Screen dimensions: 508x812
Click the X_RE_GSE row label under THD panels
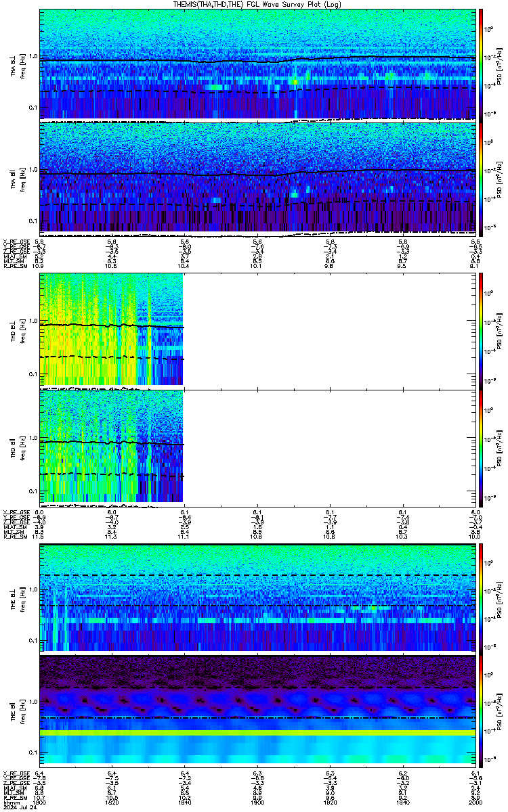pyautogui.click(x=16, y=512)
